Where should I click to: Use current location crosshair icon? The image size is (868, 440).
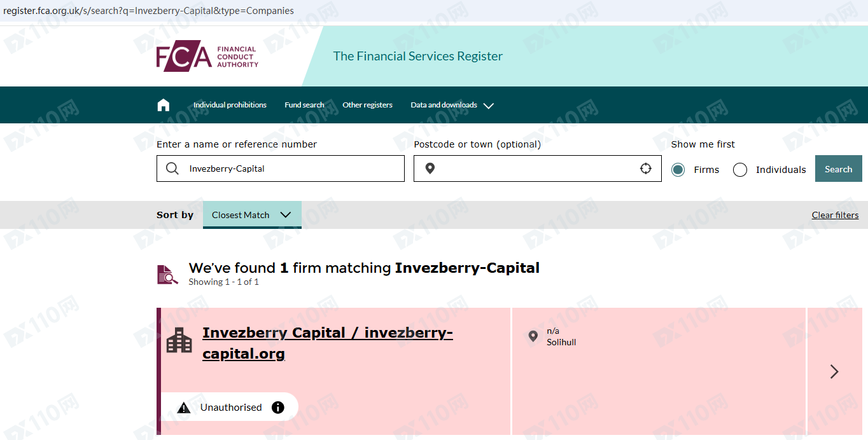point(646,168)
